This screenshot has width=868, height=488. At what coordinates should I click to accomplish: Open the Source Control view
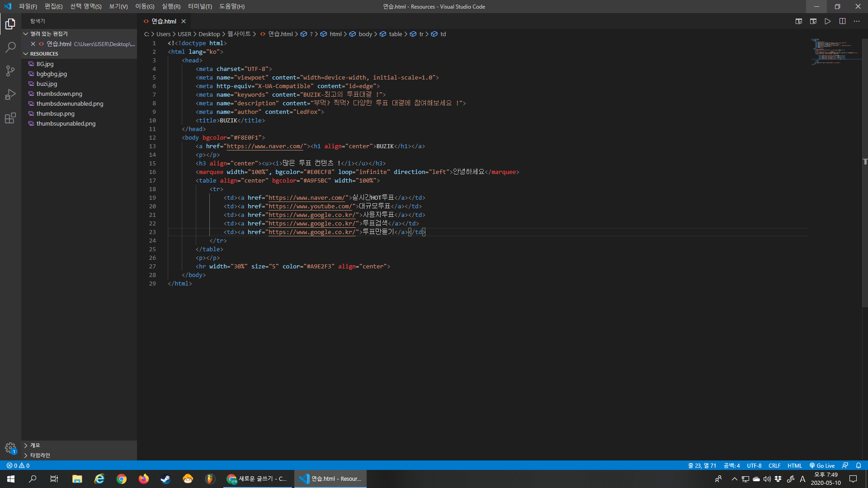tap(10, 71)
